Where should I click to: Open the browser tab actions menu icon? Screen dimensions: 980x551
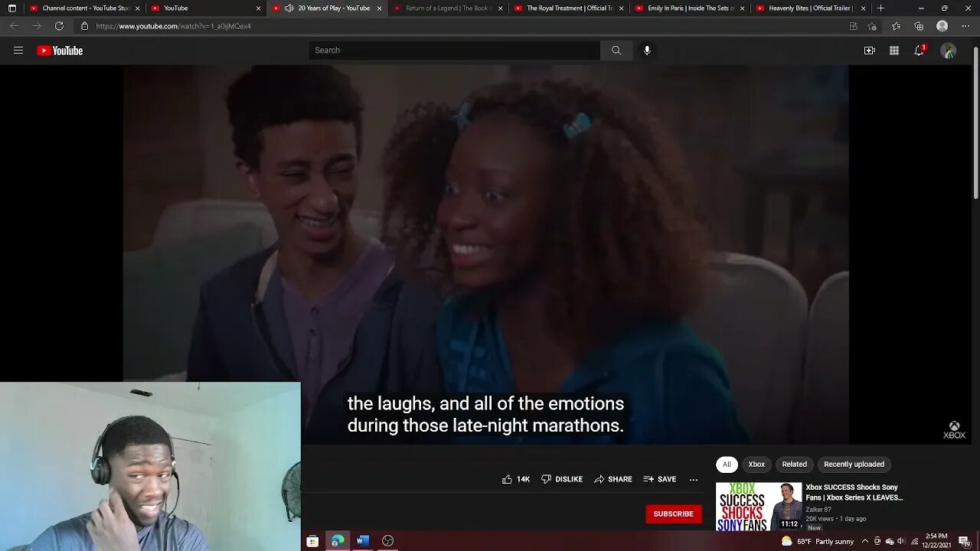point(11,8)
